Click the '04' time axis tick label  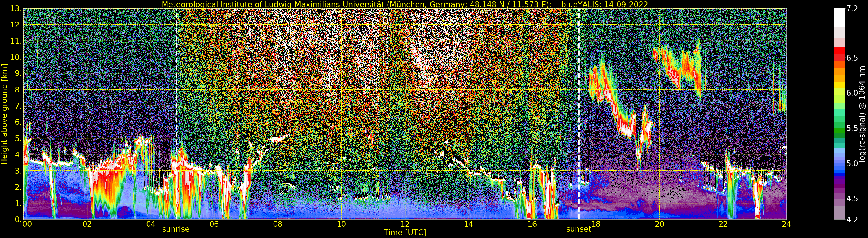pyautogui.click(x=151, y=224)
